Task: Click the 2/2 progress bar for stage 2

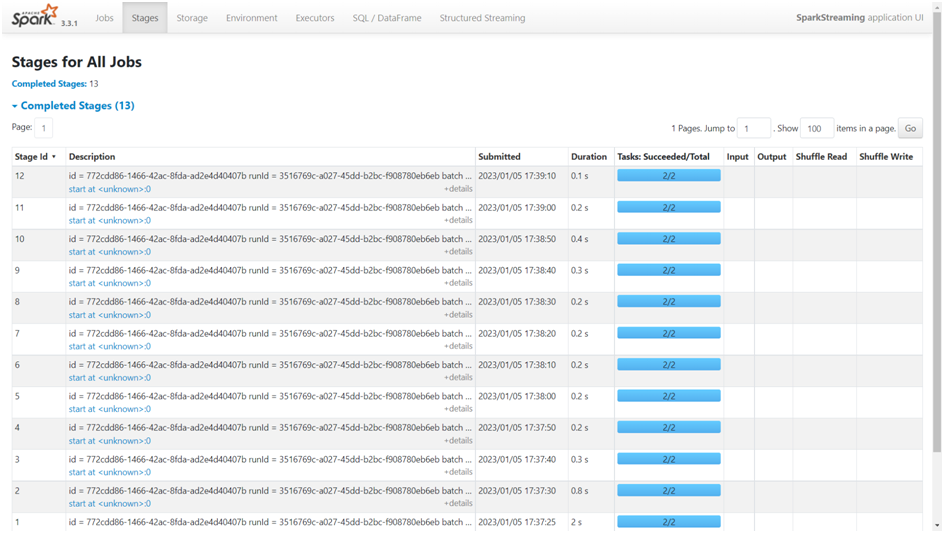Action: click(669, 490)
